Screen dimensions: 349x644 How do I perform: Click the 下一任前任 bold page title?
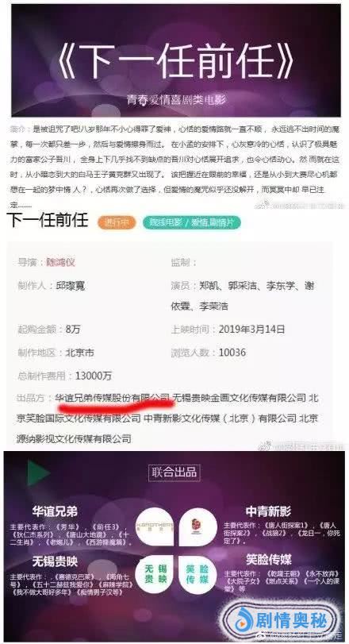[x=48, y=221]
